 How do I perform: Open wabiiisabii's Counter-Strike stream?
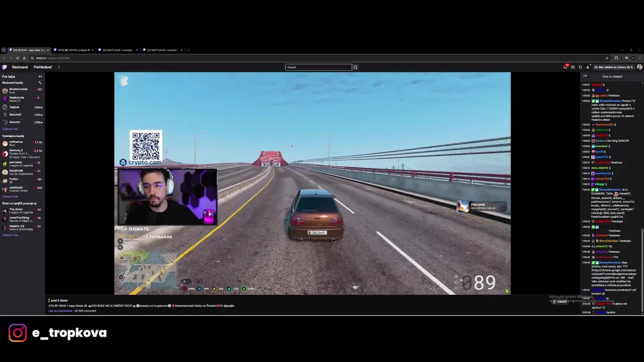pos(22,189)
